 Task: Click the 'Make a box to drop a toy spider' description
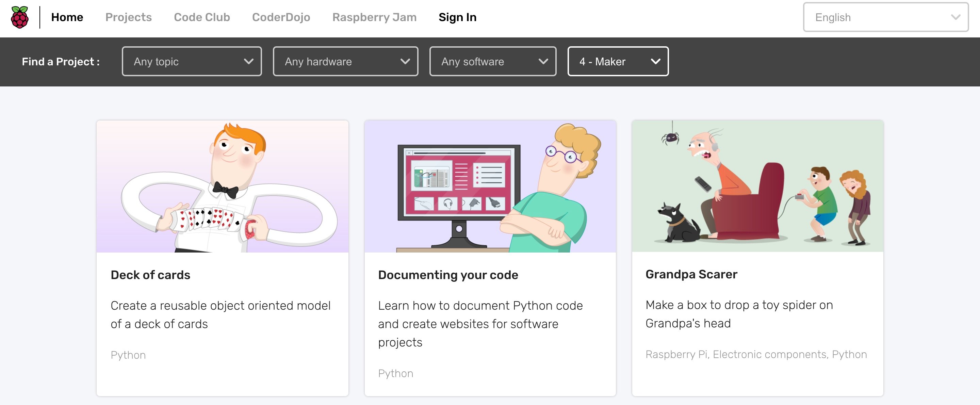pos(739,314)
